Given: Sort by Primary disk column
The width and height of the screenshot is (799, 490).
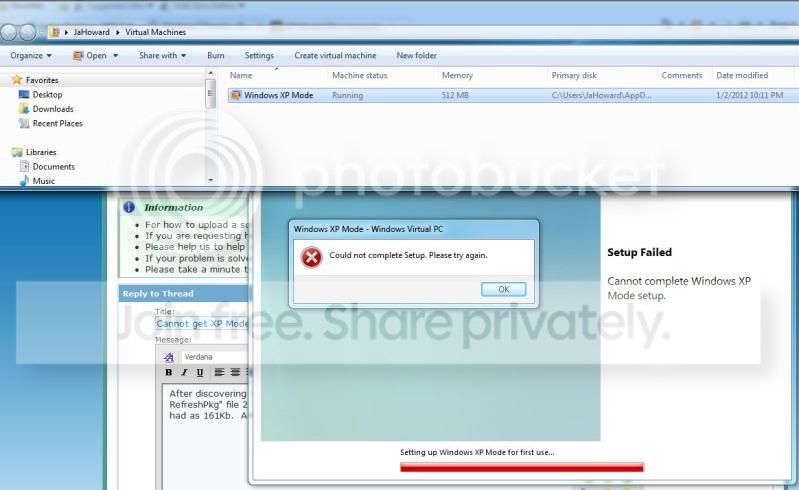Looking at the screenshot, I should (x=574, y=75).
